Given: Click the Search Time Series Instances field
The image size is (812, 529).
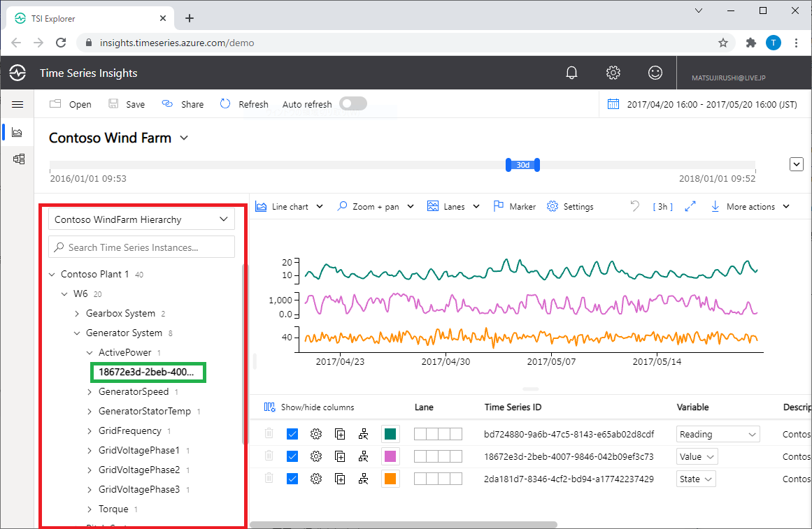Looking at the screenshot, I should (x=141, y=247).
